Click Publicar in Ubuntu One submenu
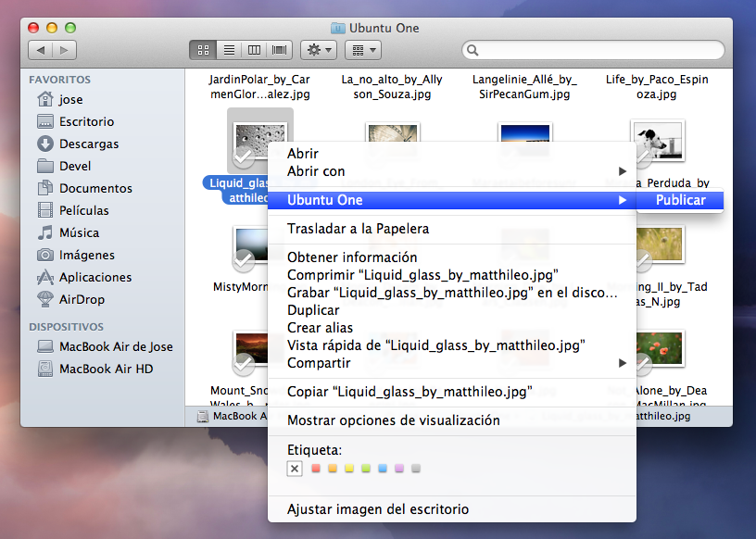The height and width of the screenshot is (539, 756). click(x=680, y=200)
